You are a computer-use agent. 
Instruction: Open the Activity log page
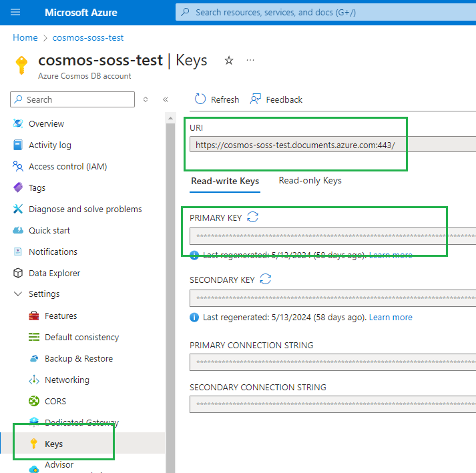click(x=50, y=145)
